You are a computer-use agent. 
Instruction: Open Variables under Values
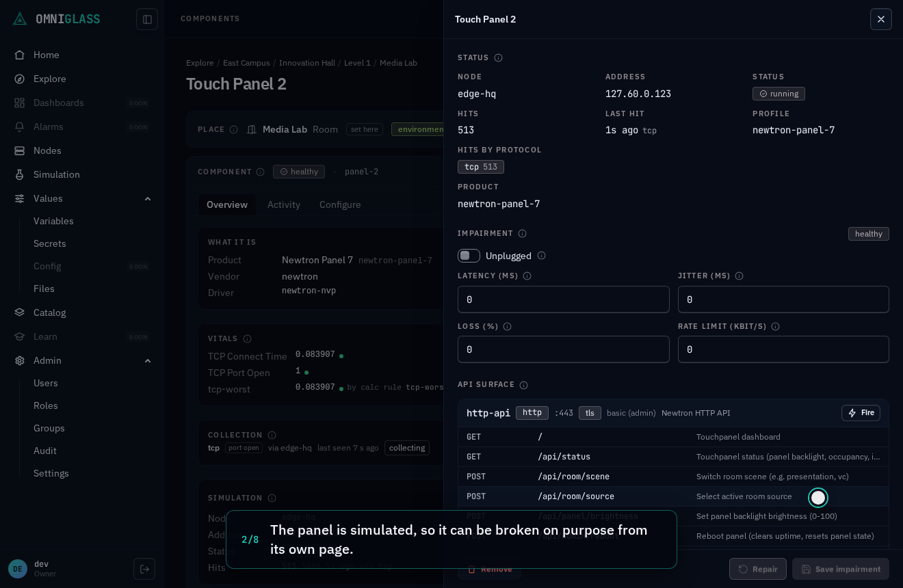53,221
